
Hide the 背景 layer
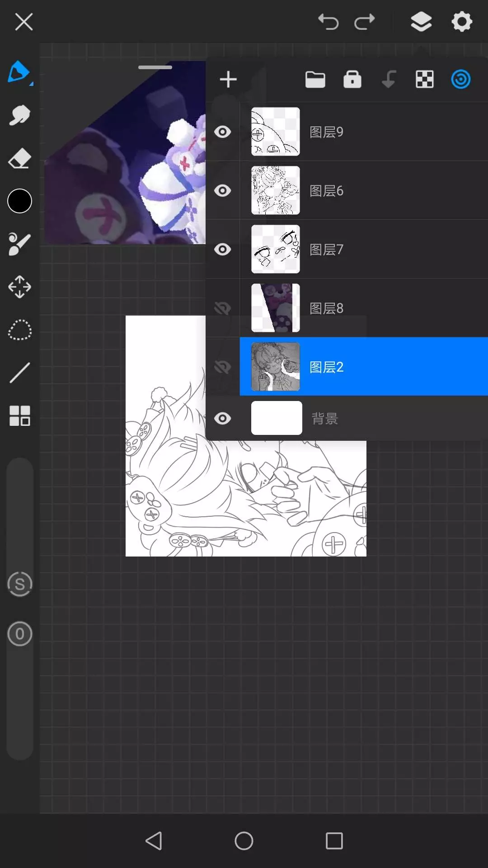222,418
